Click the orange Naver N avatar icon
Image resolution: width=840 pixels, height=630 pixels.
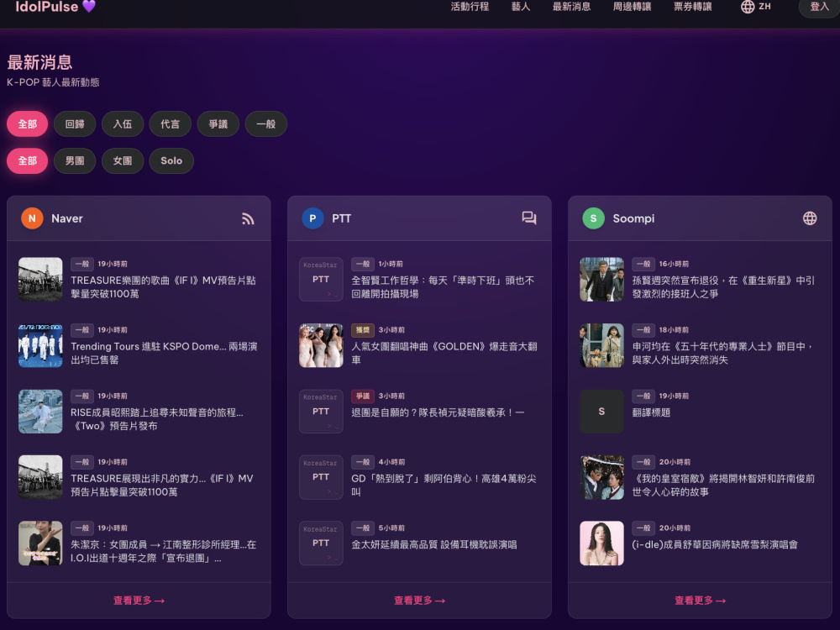(x=32, y=218)
